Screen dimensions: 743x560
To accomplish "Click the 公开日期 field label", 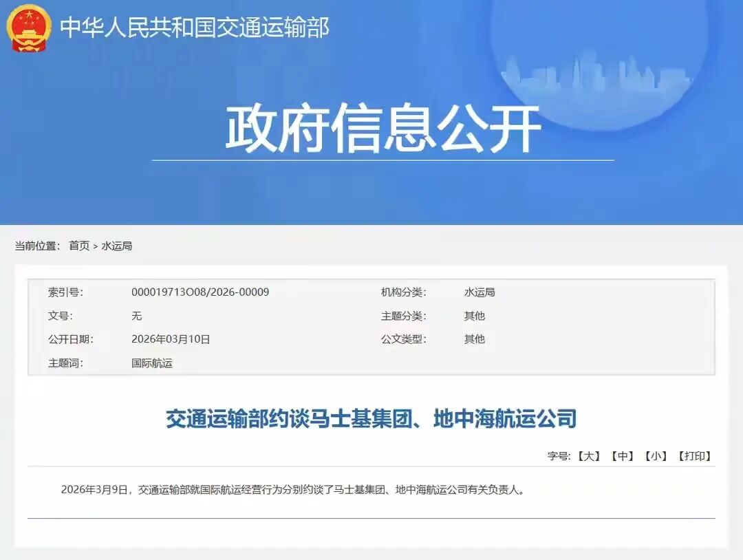I will click(x=71, y=339).
